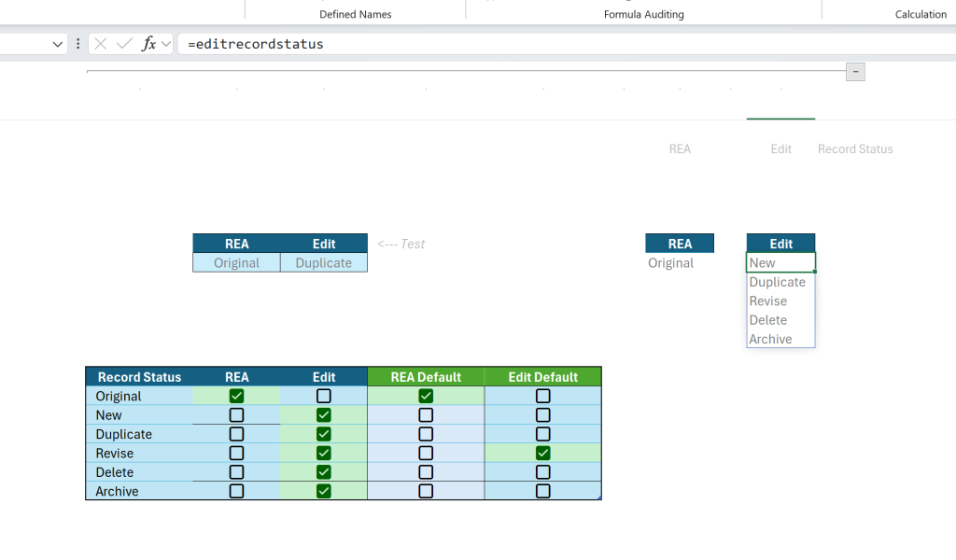
Task: Select the Duplicate cell under Edit test
Action: click(x=324, y=262)
